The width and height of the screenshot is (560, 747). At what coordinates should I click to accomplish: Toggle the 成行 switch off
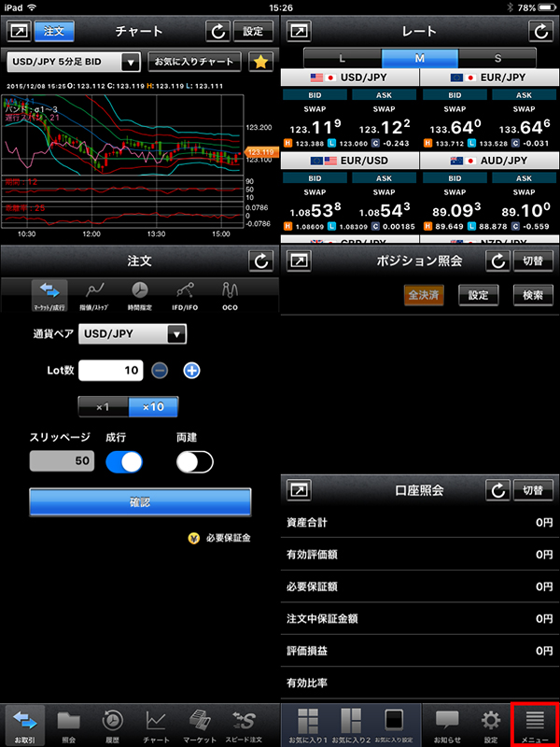(x=124, y=461)
